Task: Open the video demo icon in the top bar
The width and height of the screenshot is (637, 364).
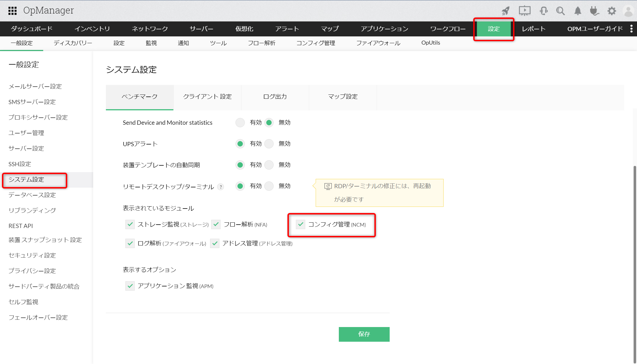Action: click(x=525, y=11)
